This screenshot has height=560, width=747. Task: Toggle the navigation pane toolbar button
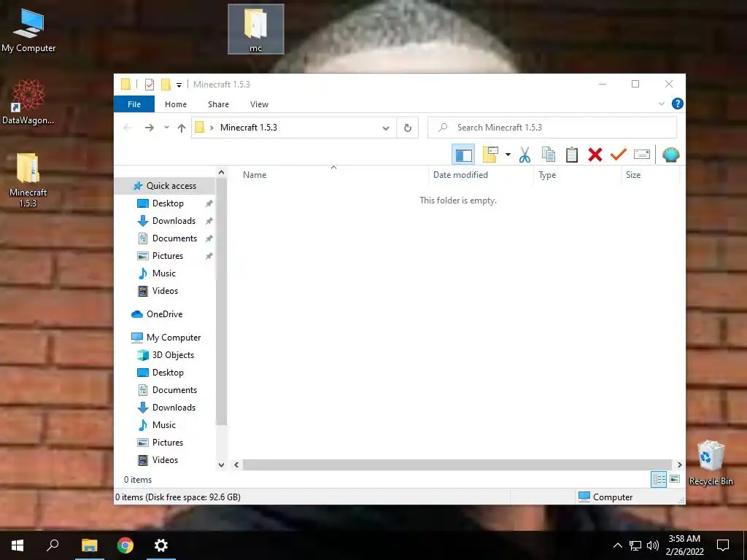click(x=463, y=155)
